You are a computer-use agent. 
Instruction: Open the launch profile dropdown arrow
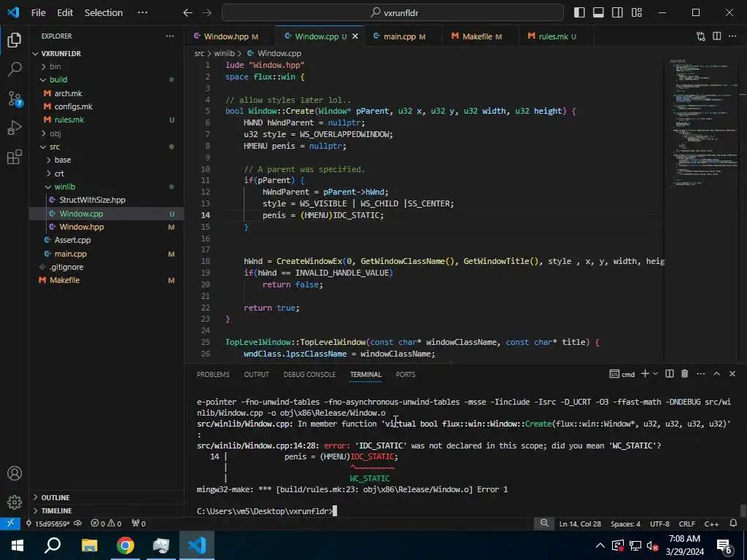[x=656, y=374]
